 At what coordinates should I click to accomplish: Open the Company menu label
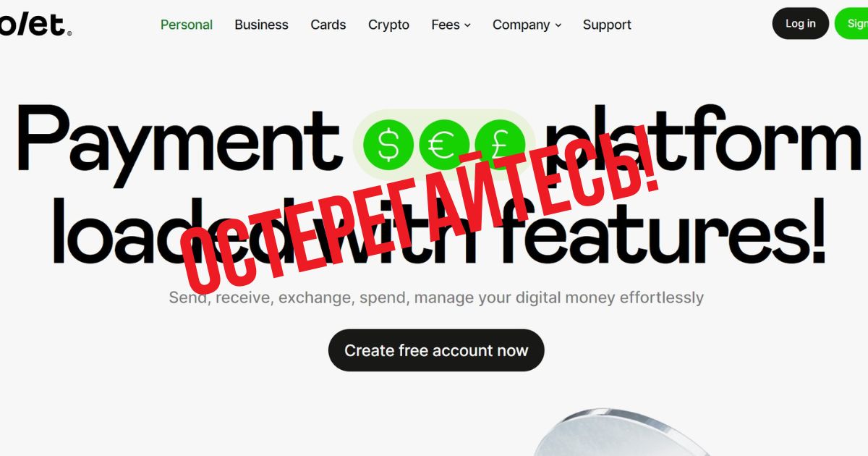point(522,25)
